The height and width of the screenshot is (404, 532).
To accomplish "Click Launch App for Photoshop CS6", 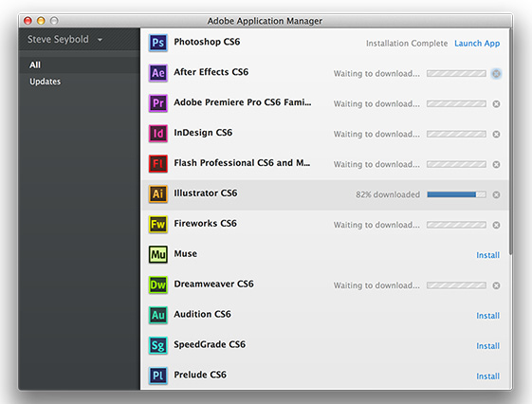I will (477, 44).
